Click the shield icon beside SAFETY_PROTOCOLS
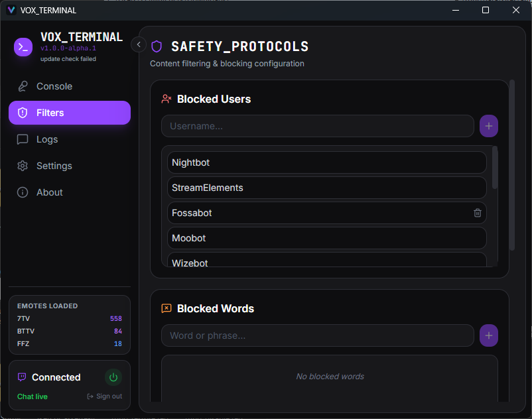 [157, 46]
